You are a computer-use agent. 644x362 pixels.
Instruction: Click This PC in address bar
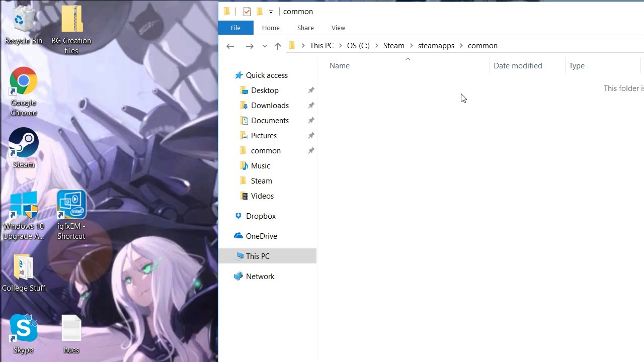click(321, 45)
